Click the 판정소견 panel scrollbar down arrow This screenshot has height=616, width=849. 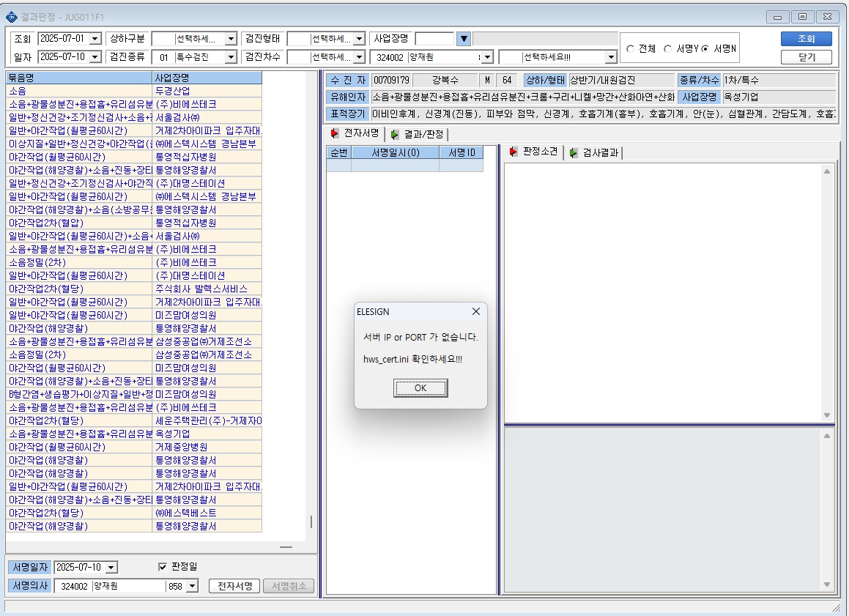(827, 415)
